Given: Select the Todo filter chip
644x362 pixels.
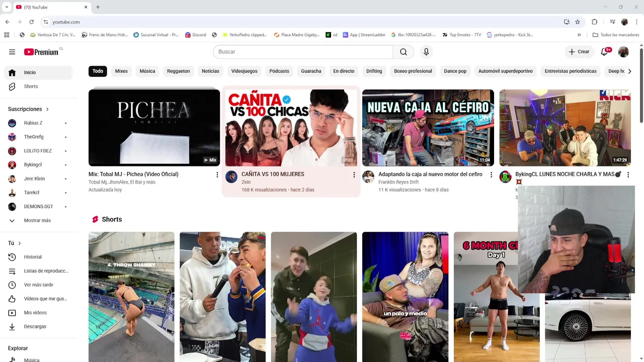Looking at the screenshot, I should click(x=98, y=71).
